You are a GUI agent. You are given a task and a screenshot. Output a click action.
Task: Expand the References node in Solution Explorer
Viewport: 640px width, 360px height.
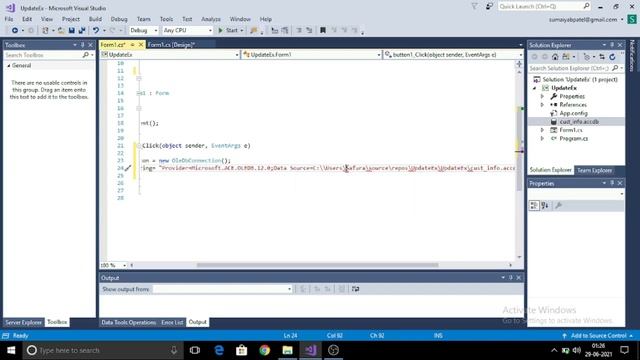pyautogui.click(x=542, y=105)
